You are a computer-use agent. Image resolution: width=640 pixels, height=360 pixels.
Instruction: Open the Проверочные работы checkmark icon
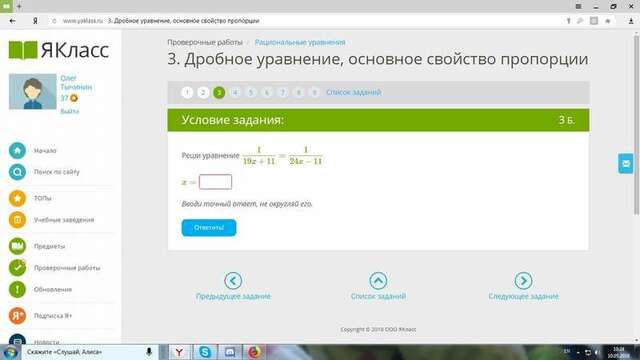tap(17, 268)
